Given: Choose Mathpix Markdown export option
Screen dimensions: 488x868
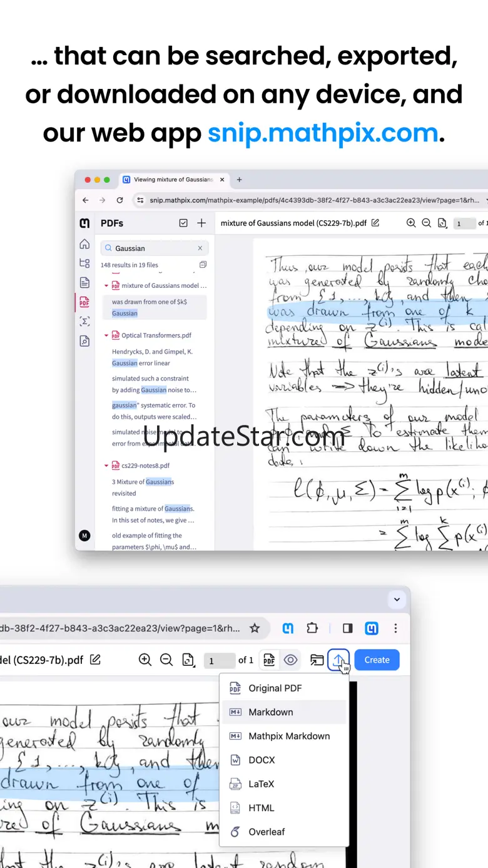Looking at the screenshot, I should pyautogui.click(x=283, y=736).
